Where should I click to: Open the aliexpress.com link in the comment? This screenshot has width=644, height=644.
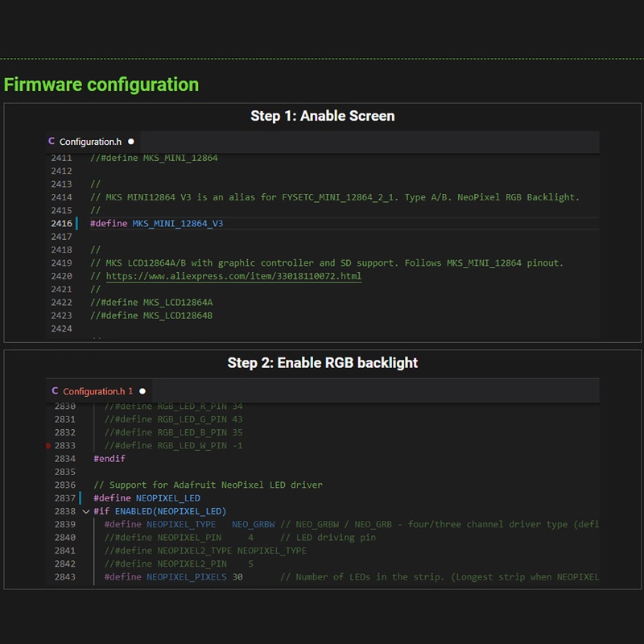click(233, 276)
